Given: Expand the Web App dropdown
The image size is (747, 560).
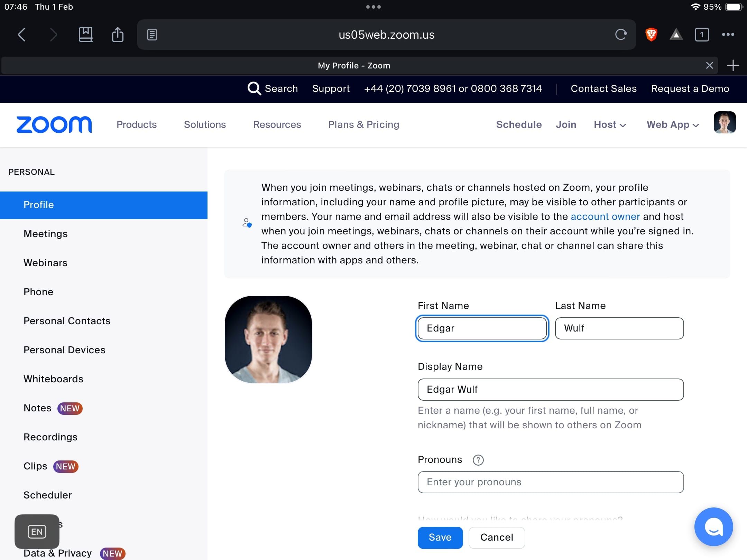Looking at the screenshot, I should [x=673, y=124].
